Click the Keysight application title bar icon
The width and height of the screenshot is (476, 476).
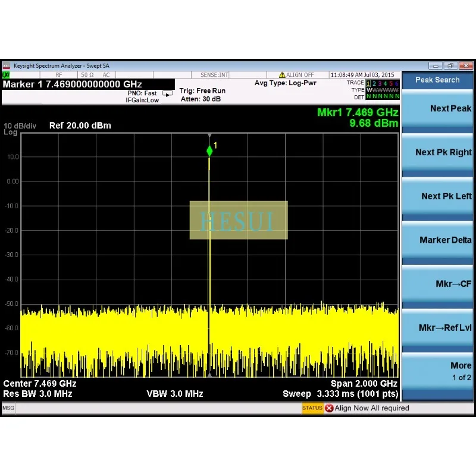coord(7,66)
